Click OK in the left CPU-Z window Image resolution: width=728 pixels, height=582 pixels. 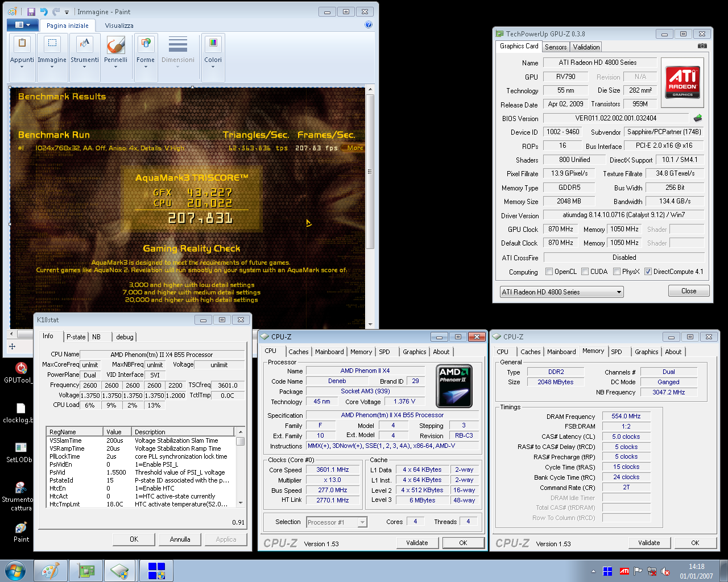[x=463, y=543]
